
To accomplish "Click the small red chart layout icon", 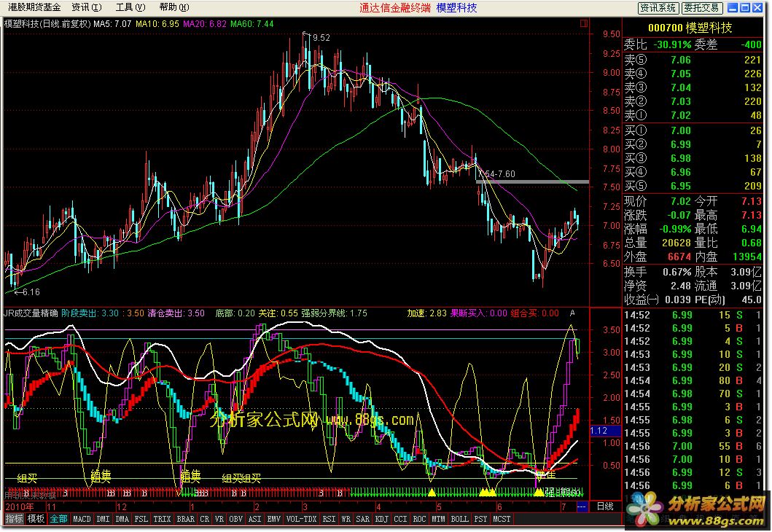I will [583, 23].
